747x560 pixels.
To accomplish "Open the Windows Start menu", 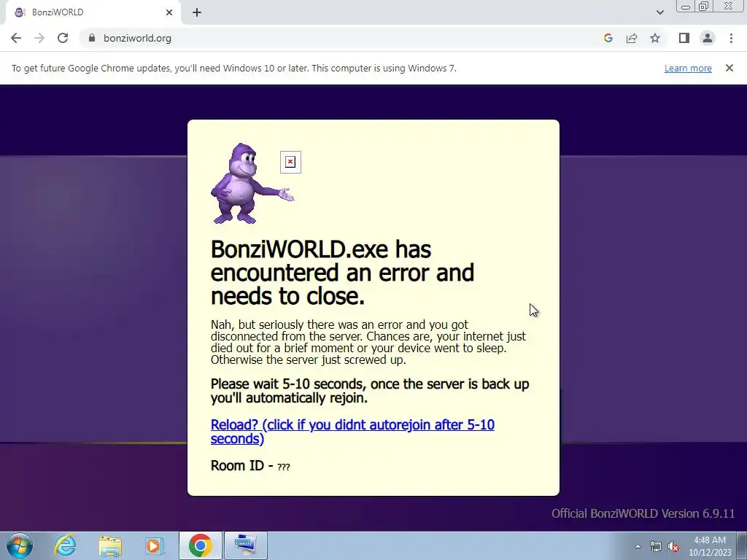I will 20,545.
